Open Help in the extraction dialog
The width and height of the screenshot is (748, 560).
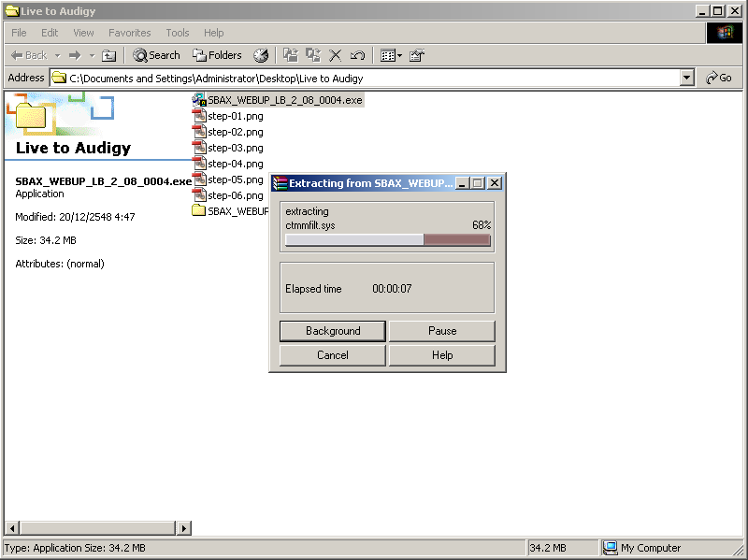tap(442, 355)
